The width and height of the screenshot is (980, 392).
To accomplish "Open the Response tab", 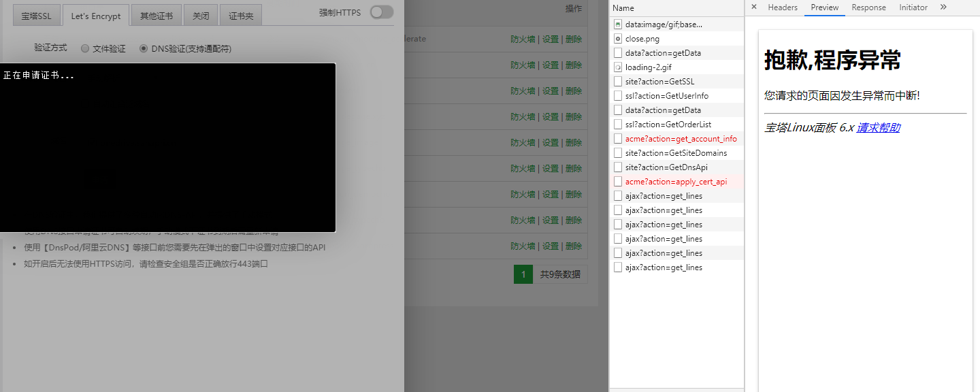I will tap(868, 7).
